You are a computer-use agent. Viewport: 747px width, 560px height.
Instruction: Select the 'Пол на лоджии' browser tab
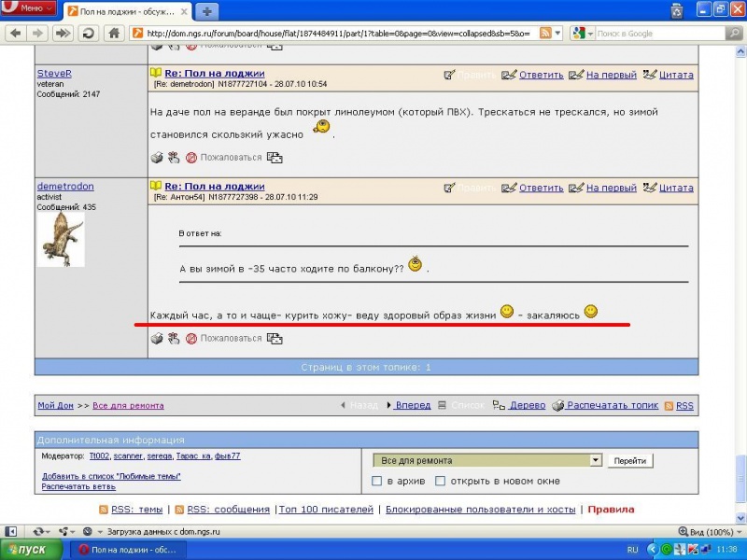[126, 11]
